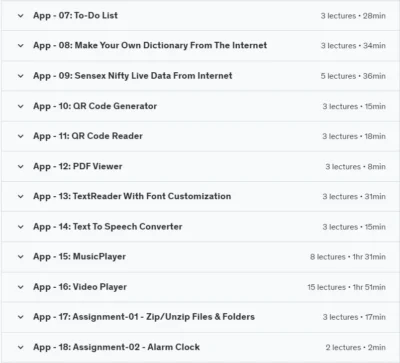The height and width of the screenshot is (363, 400).
Task: Expand chevron beside Make Your Own Dictionary section
Action: pos(21,45)
